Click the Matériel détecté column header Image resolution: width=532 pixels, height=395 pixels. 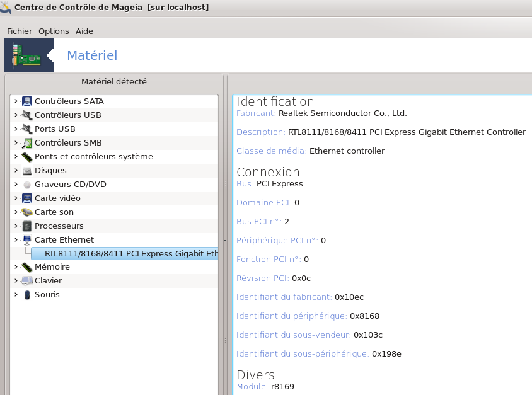[114, 82]
